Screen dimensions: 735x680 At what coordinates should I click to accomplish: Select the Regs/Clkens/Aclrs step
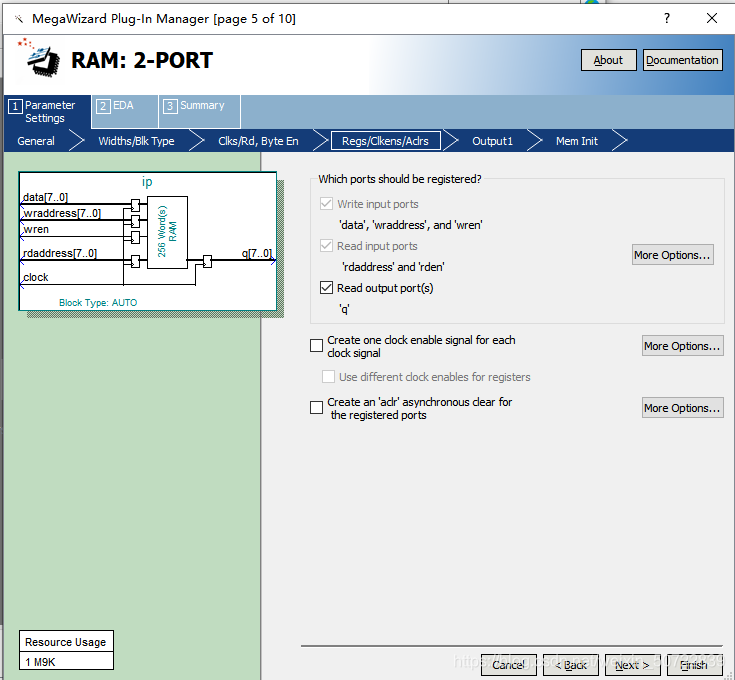[385, 141]
